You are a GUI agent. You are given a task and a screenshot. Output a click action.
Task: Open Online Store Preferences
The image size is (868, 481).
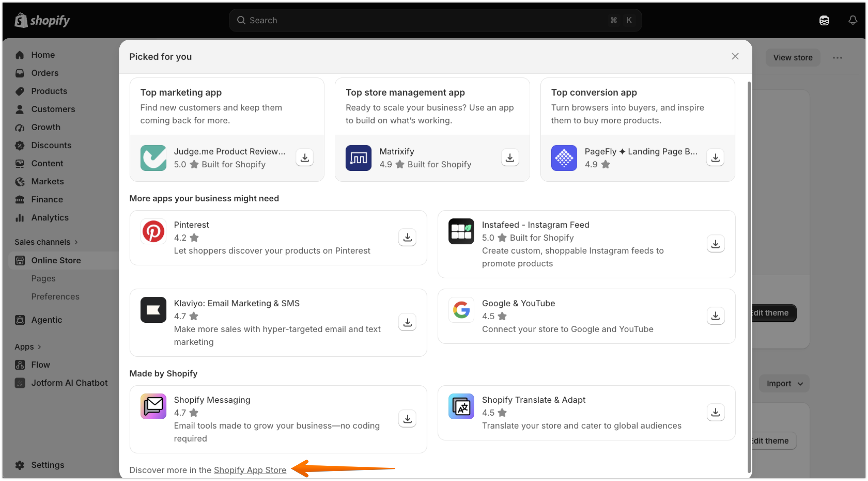[x=55, y=297]
